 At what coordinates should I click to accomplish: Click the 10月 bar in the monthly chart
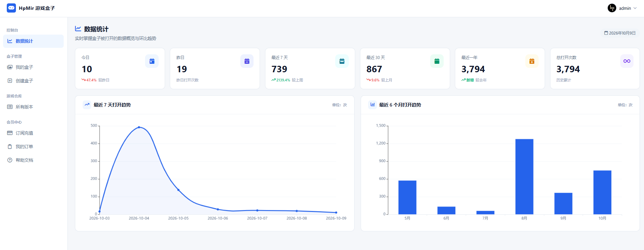tap(602, 192)
